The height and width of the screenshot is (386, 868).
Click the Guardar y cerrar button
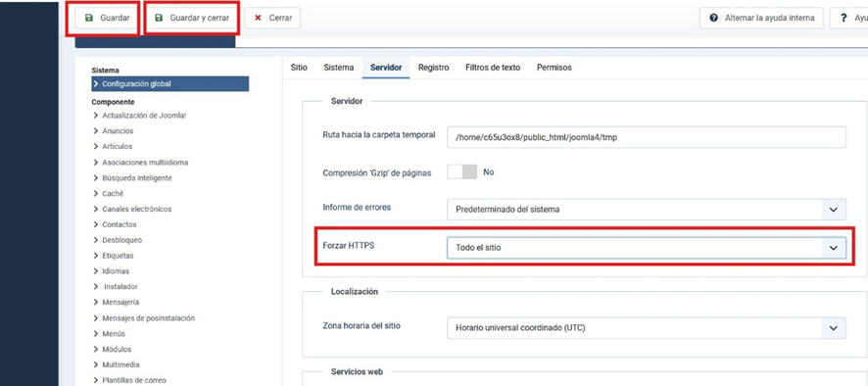[x=192, y=18]
